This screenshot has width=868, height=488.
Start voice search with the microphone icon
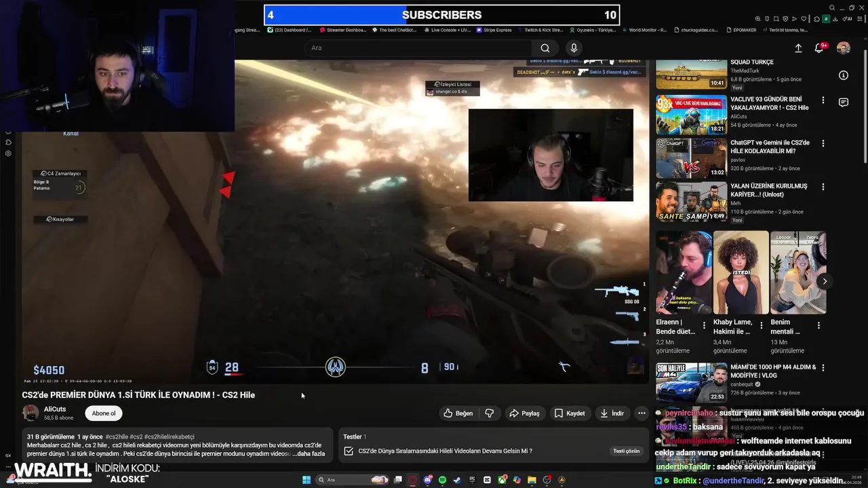[x=574, y=48]
